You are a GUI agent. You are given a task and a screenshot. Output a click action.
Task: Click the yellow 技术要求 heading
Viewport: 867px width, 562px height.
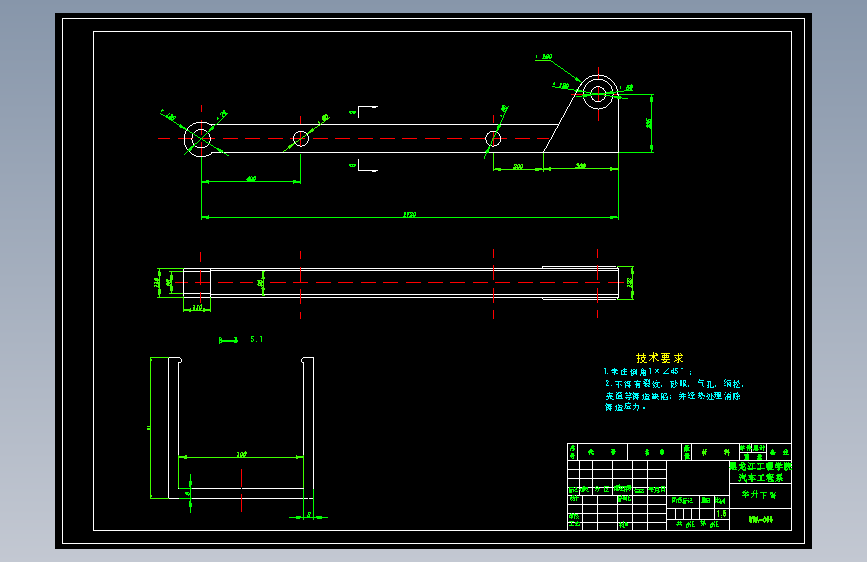[660, 358]
